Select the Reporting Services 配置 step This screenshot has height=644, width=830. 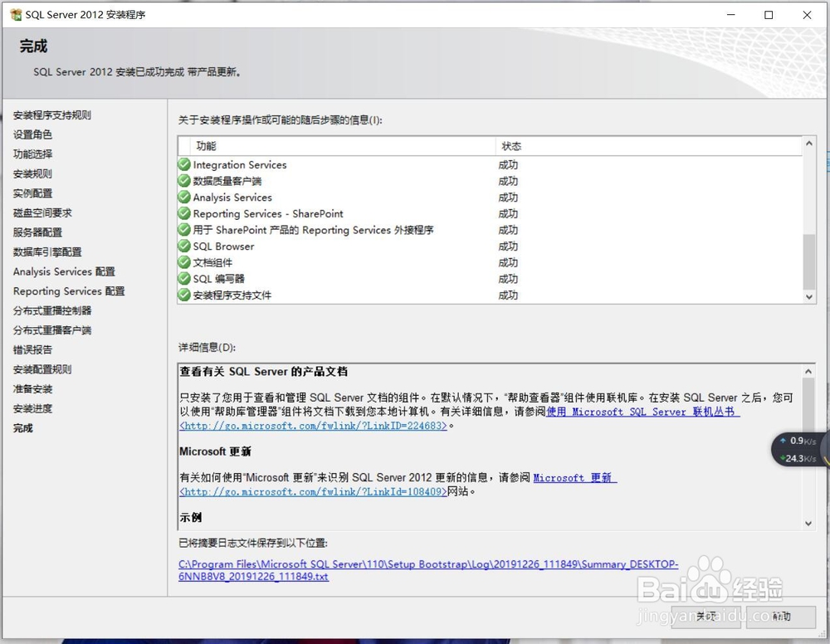click(x=69, y=291)
